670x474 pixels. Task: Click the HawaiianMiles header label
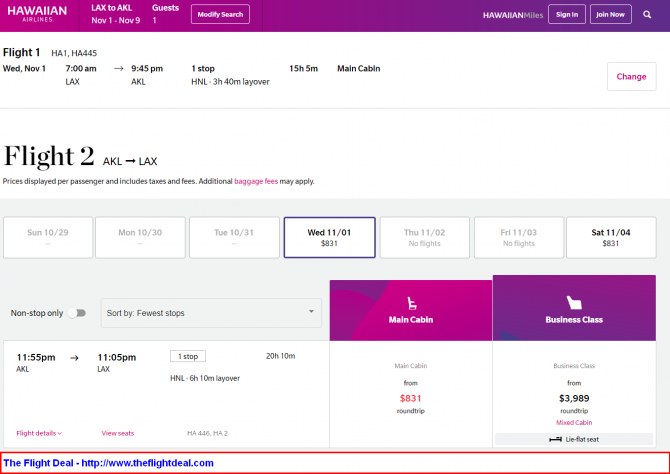(x=513, y=15)
